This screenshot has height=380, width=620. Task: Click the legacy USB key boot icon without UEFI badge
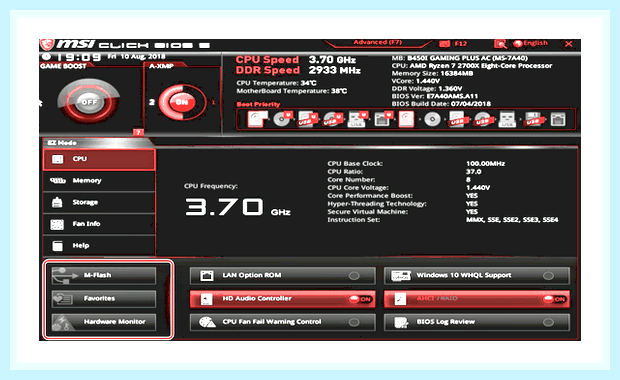point(507,119)
